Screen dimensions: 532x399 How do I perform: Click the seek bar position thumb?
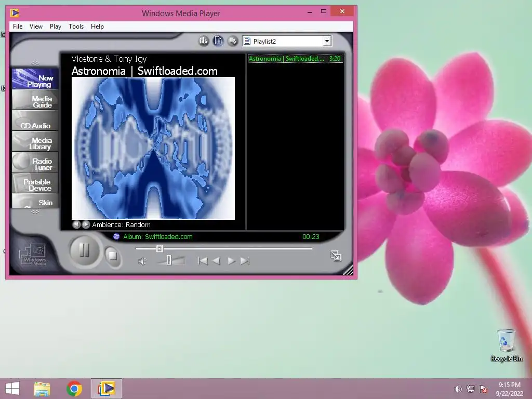[159, 249]
